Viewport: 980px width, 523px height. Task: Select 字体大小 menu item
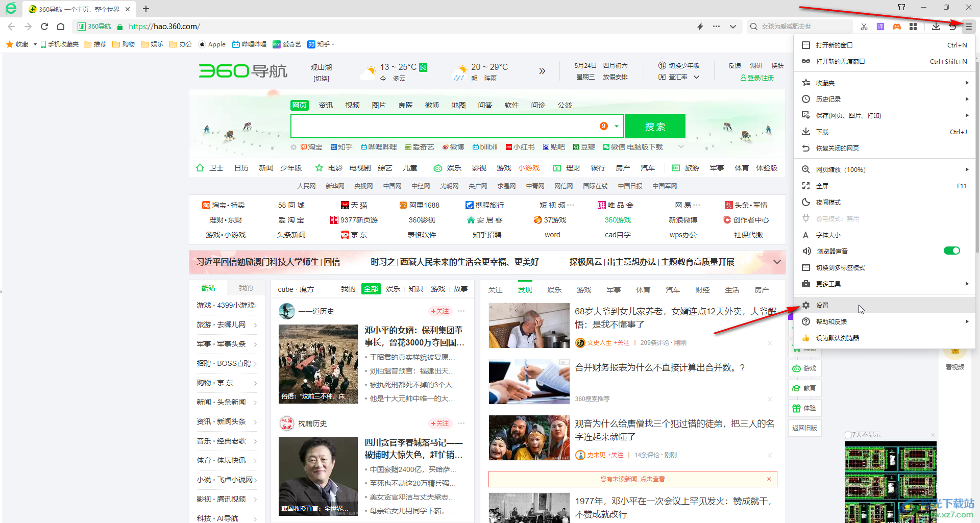click(x=885, y=235)
